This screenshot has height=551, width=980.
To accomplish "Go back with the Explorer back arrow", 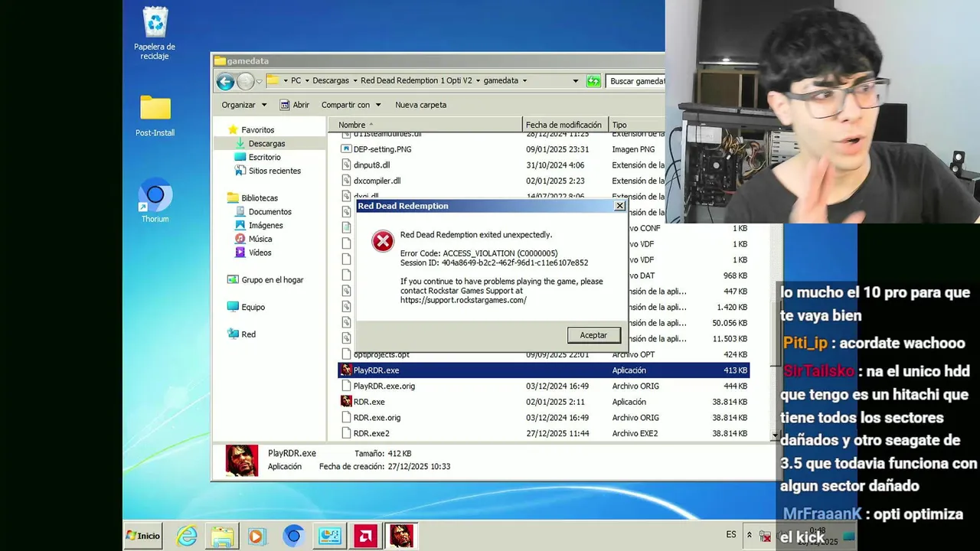I will 225,81.
